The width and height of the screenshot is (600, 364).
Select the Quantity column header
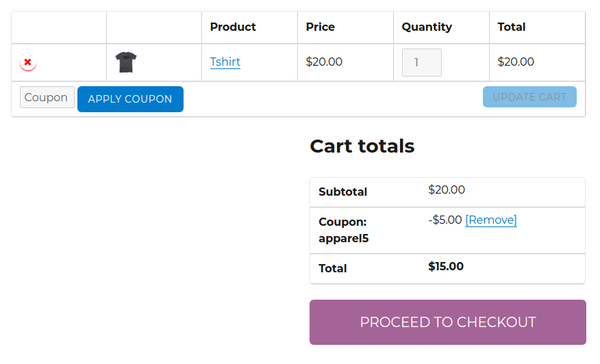427,27
